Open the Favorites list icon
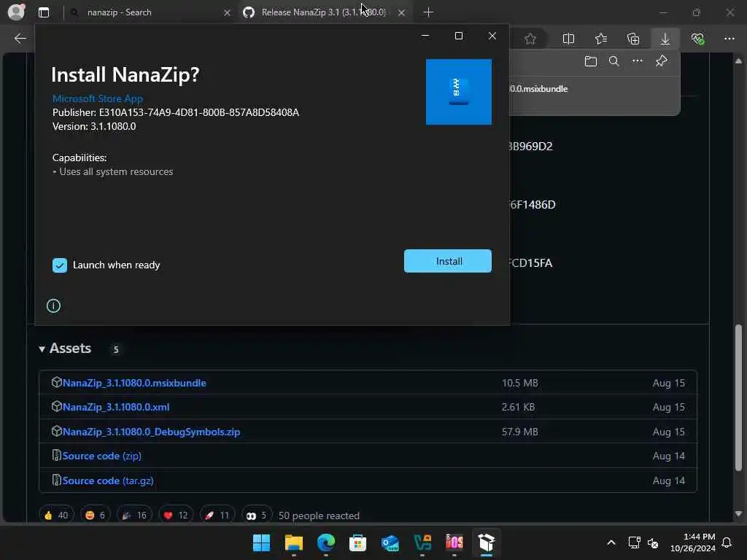Image resolution: width=747 pixels, height=560 pixels. [x=601, y=39]
